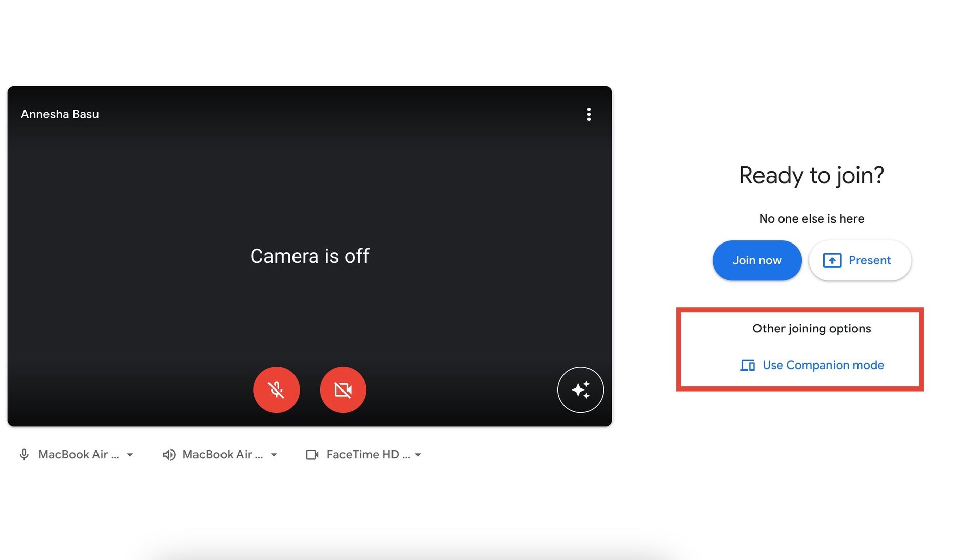Viewport: 980px width, 560px height.
Task: Disable the video camera feed
Action: [342, 389]
